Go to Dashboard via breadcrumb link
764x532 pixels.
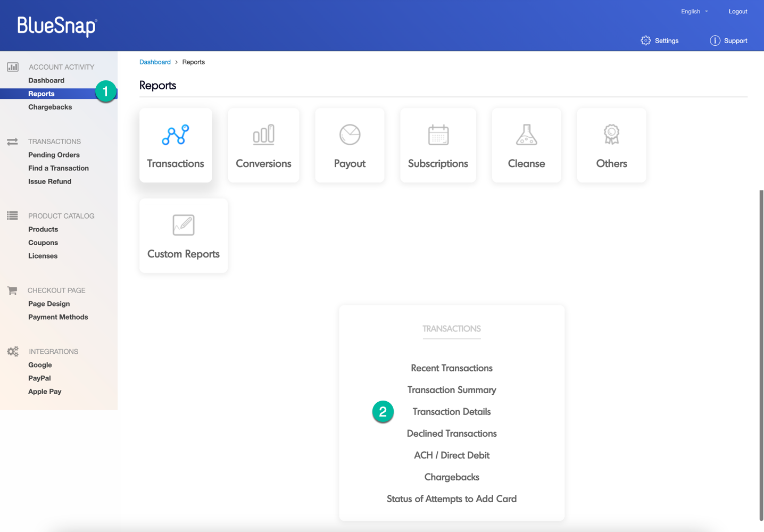(x=155, y=62)
